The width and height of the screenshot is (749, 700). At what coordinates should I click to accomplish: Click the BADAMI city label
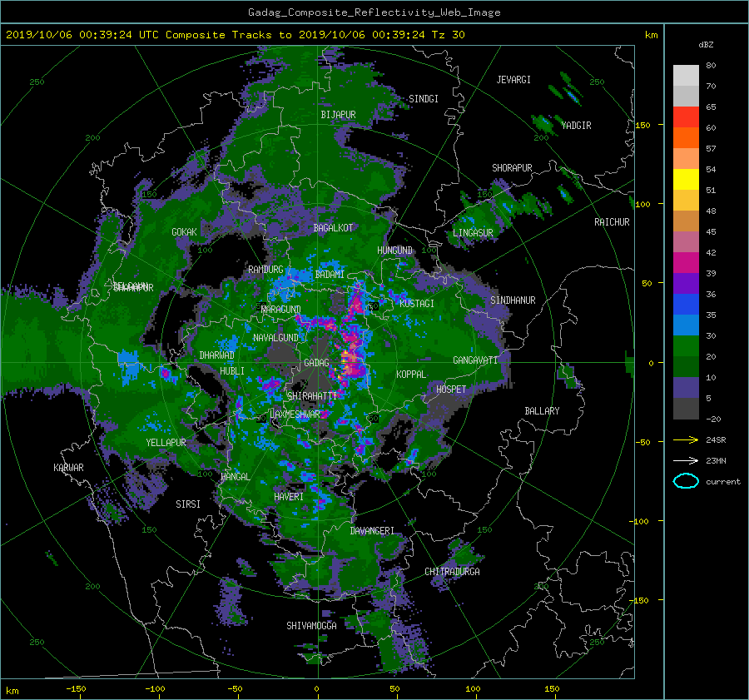point(330,275)
